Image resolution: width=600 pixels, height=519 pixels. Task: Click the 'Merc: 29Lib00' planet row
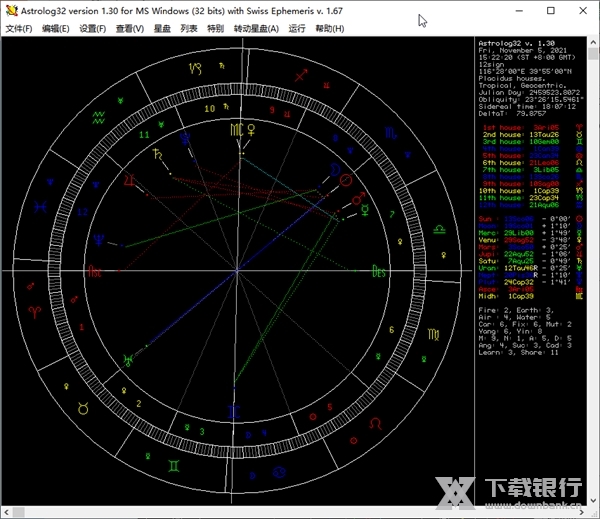click(x=531, y=233)
